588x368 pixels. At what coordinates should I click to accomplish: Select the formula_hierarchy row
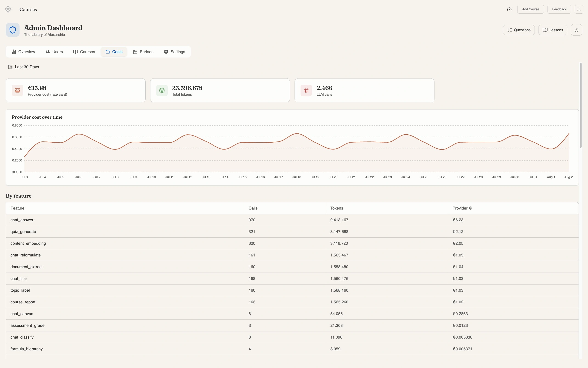292,349
